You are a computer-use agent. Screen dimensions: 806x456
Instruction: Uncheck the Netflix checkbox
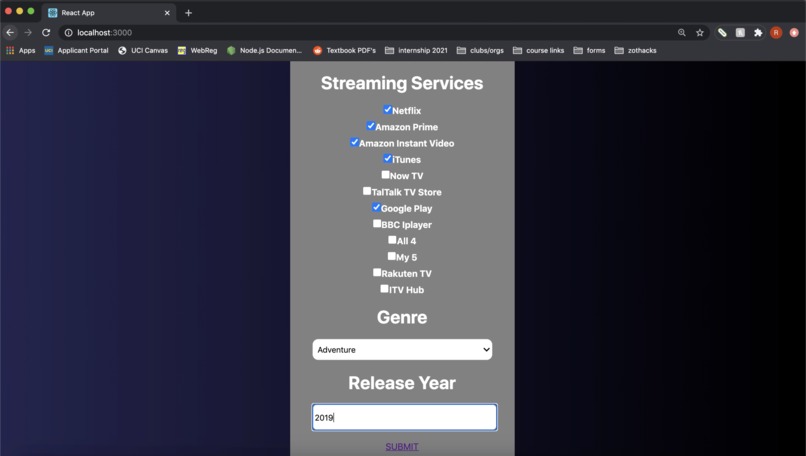point(388,110)
